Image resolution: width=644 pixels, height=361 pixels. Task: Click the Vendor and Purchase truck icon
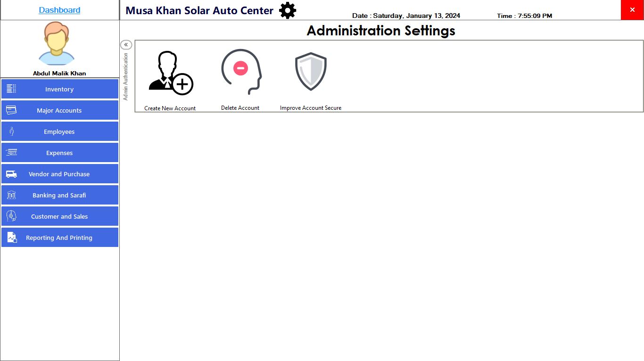[x=11, y=174]
